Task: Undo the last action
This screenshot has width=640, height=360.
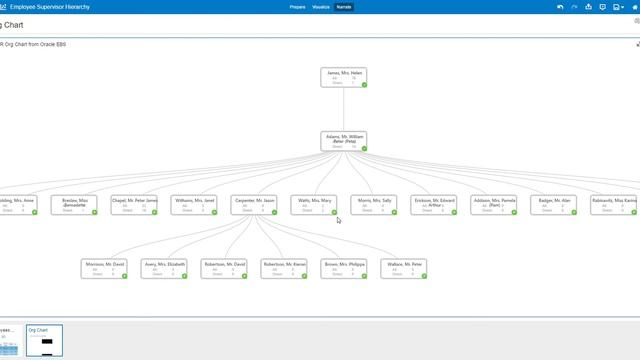Action: click(560, 7)
